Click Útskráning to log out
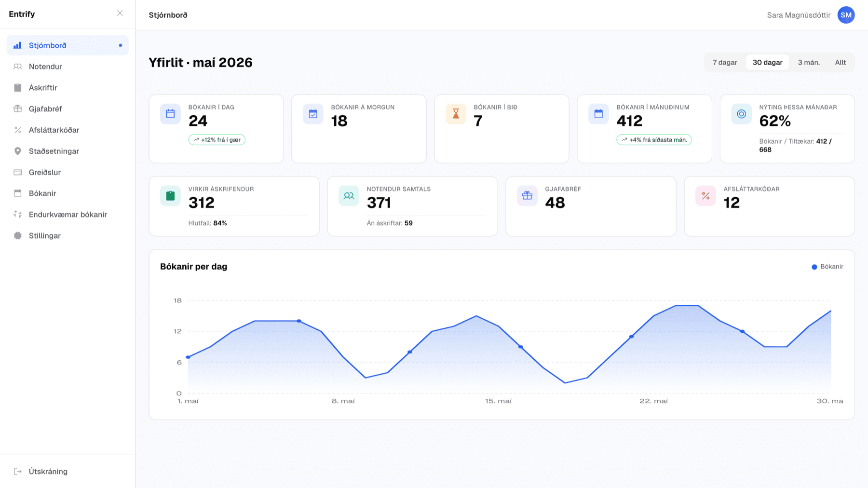 [68, 472]
